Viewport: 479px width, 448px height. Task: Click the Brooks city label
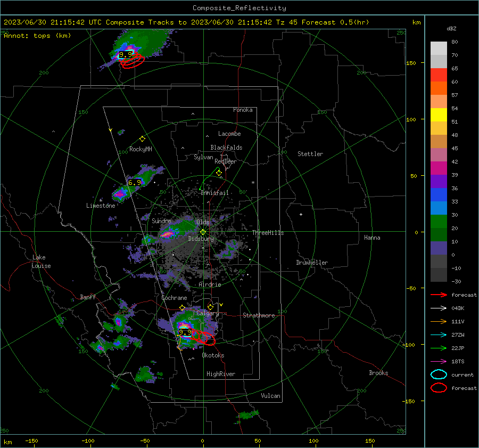point(378,373)
